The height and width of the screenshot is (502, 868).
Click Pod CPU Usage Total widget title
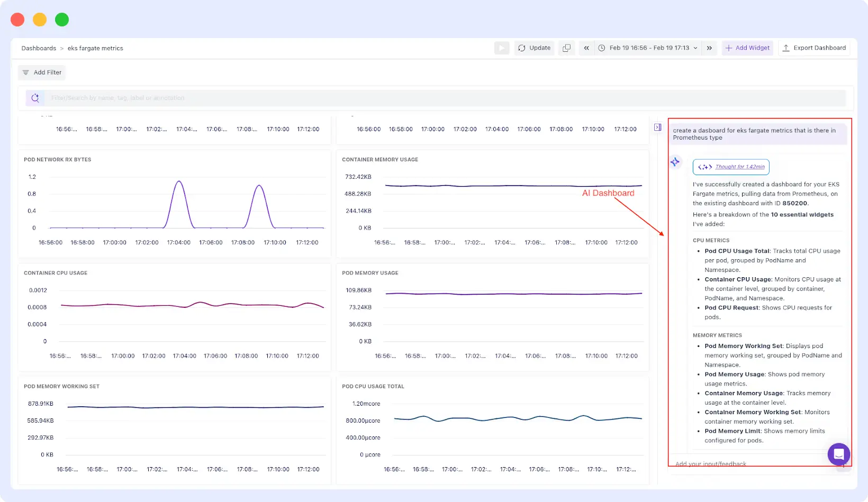pyautogui.click(x=373, y=387)
